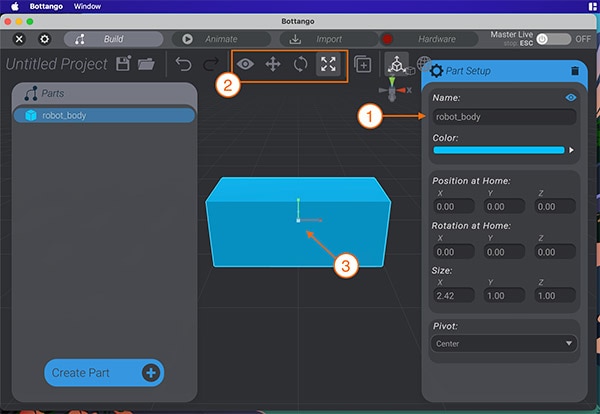Click the blue color bar
The image size is (600, 414).
[x=498, y=150]
